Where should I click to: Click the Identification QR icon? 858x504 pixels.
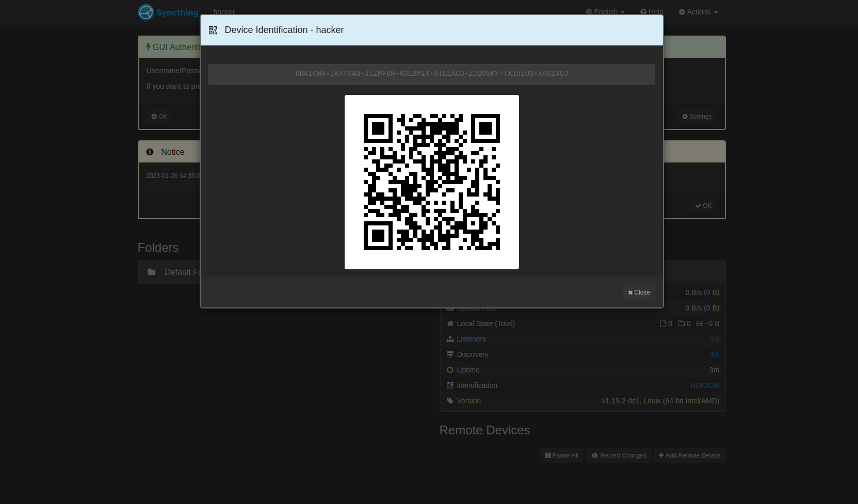click(450, 385)
